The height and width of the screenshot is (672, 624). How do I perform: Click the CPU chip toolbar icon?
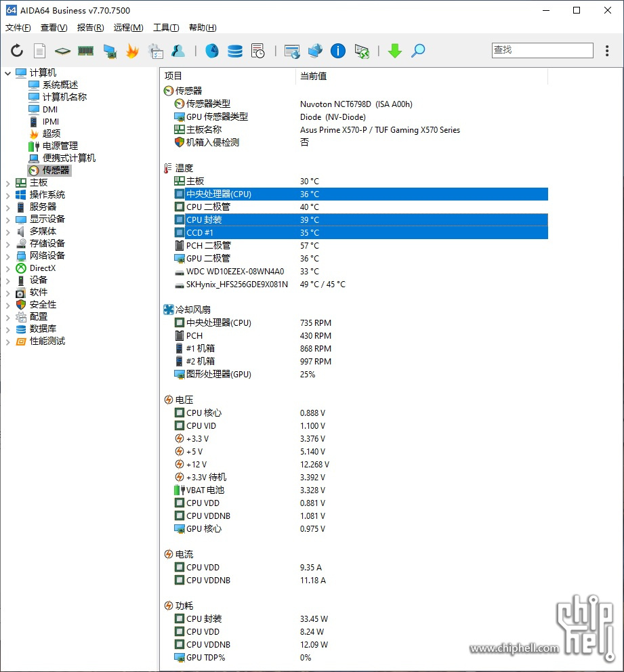[x=62, y=51]
